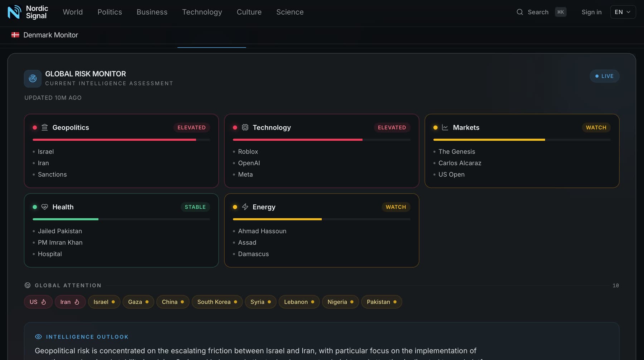Click the red status dot beside Geopolitics
The height and width of the screenshot is (360, 644).
pos(35,127)
